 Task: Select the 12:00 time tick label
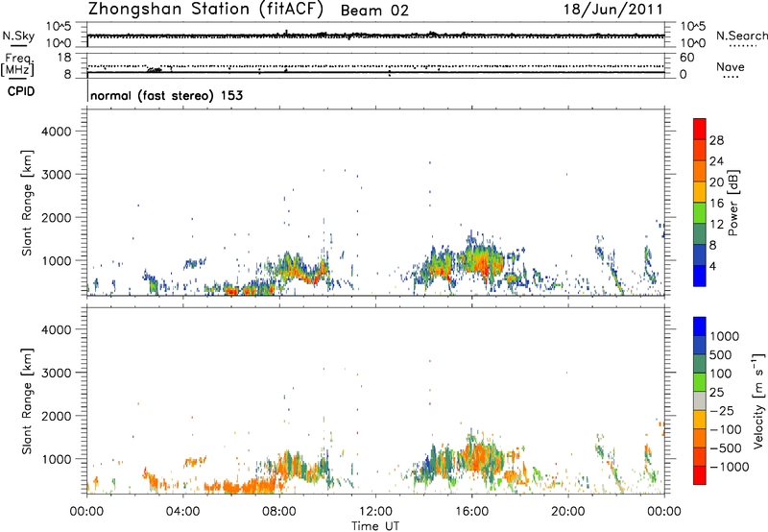[375, 512]
